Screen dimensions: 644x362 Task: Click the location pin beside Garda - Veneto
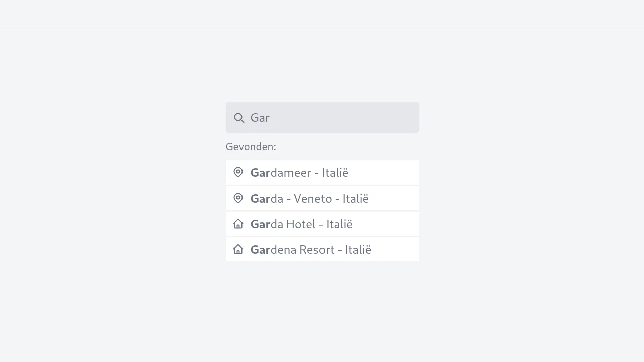pyautogui.click(x=238, y=198)
